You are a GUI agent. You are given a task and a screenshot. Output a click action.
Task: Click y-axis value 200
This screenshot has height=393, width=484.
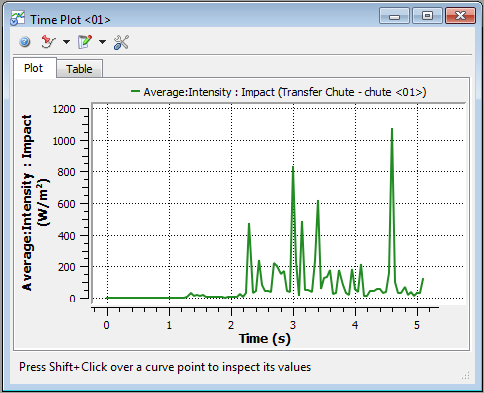click(66, 267)
